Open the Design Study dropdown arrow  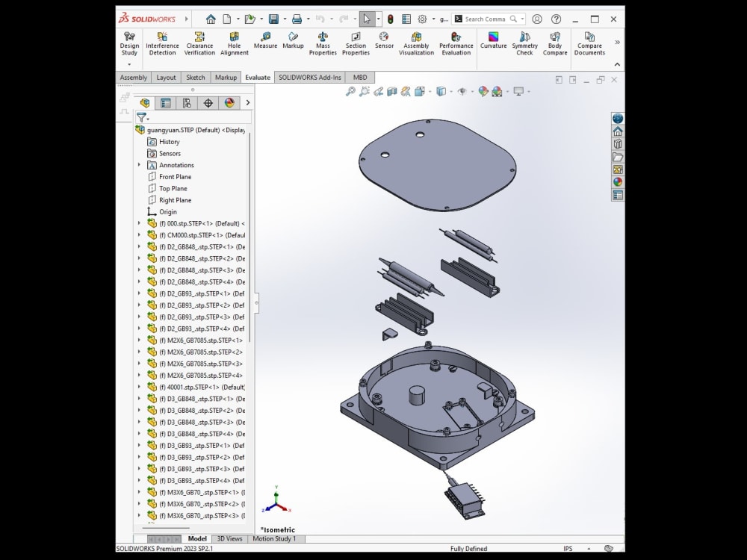coord(129,64)
